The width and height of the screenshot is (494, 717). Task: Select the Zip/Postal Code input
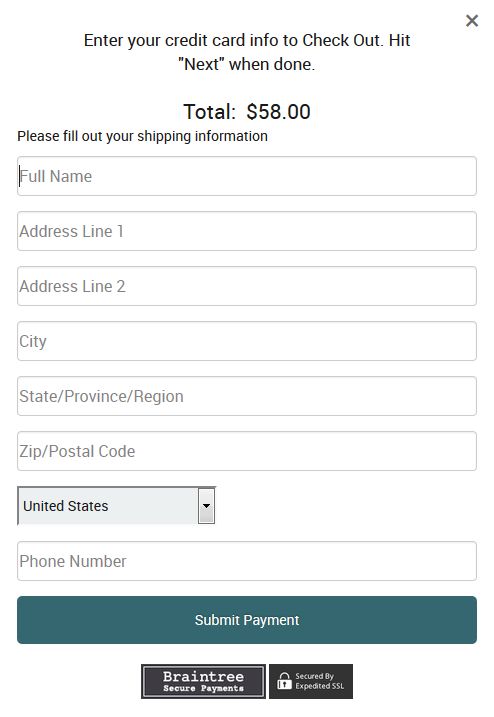point(247,451)
